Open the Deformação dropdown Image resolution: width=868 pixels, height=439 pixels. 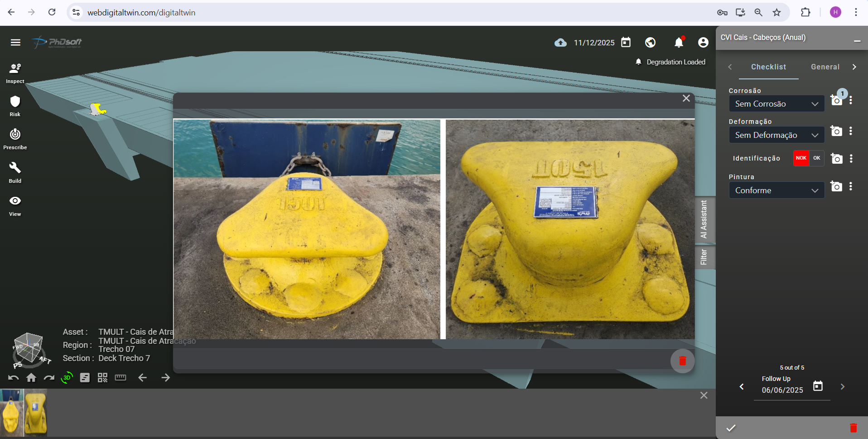pos(776,135)
